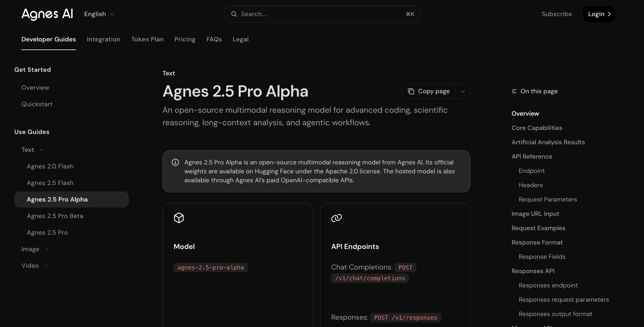Click the Login button
The image size is (644, 327).
[x=599, y=14]
